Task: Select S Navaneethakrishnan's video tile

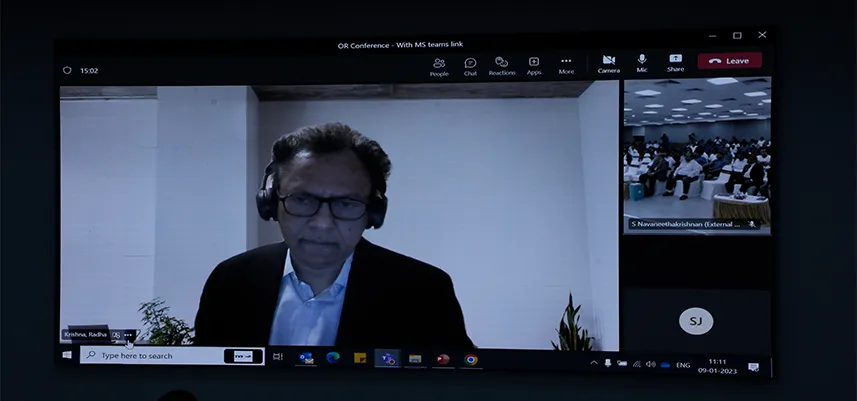Action: pyautogui.click(x=697, y=156)
